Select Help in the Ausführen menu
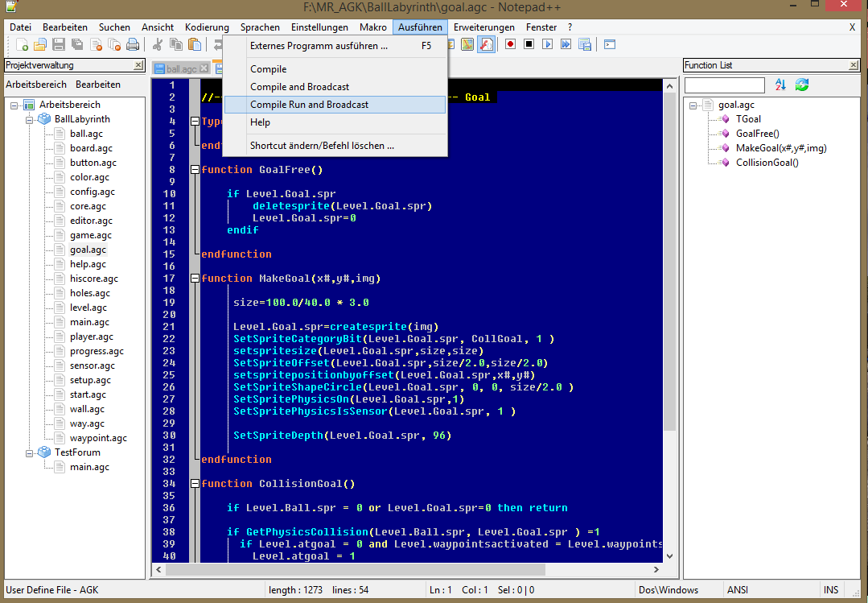Image resolution: width=868 pixels, height=603 pixels. click(x=335, y=122)
